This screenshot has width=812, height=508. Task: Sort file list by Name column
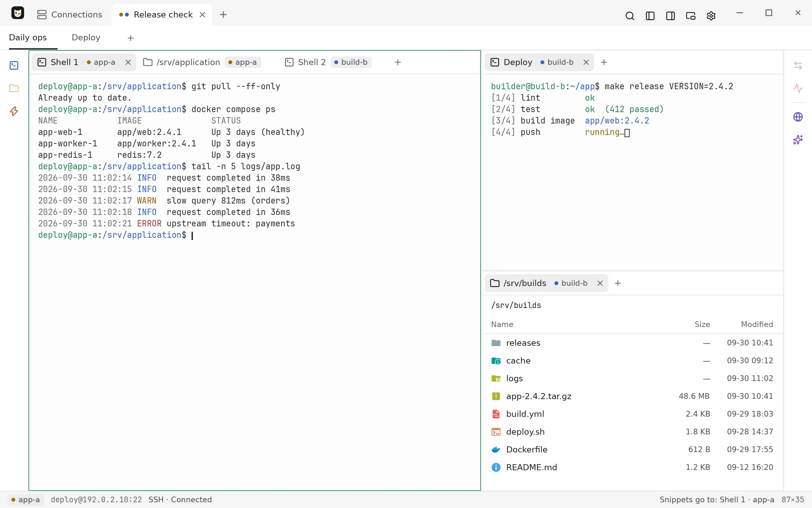tap(502, 324)
